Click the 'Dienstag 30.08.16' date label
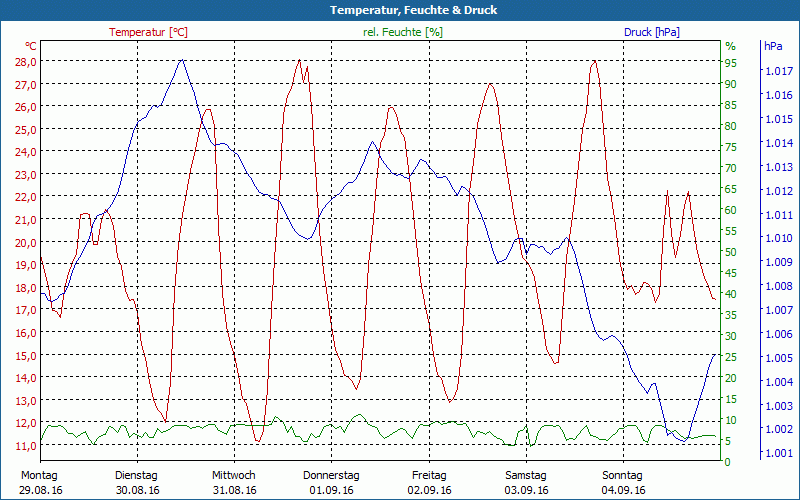The width and height of the screenshot is (800, 500). click(137, 483)
